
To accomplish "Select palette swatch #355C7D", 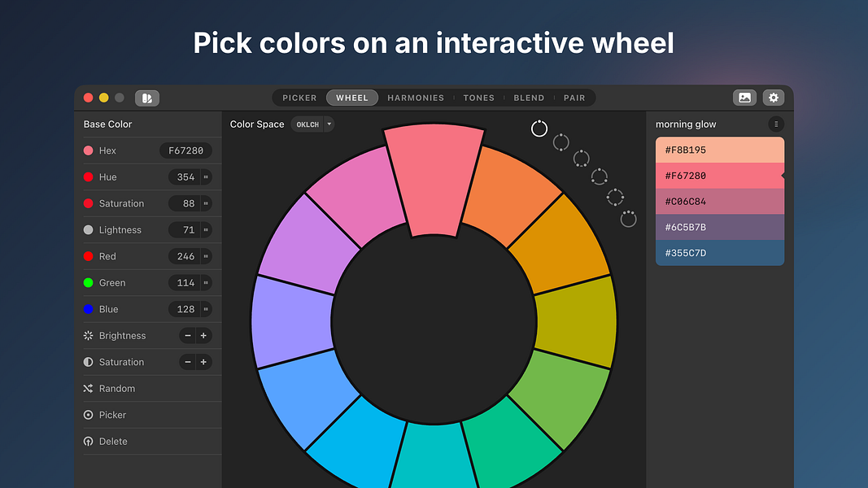I will pos(720,253).
